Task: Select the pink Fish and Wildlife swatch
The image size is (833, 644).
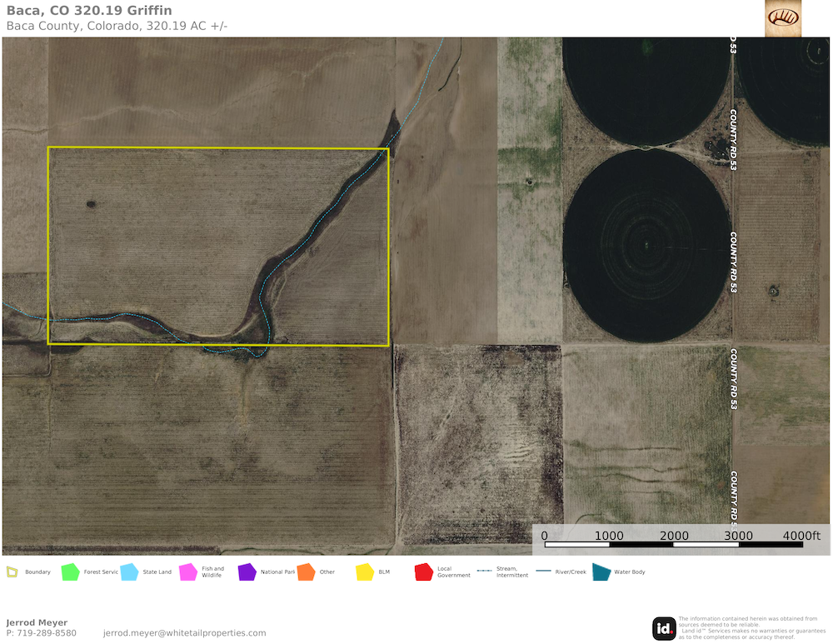Action: [x=187, y=572]
